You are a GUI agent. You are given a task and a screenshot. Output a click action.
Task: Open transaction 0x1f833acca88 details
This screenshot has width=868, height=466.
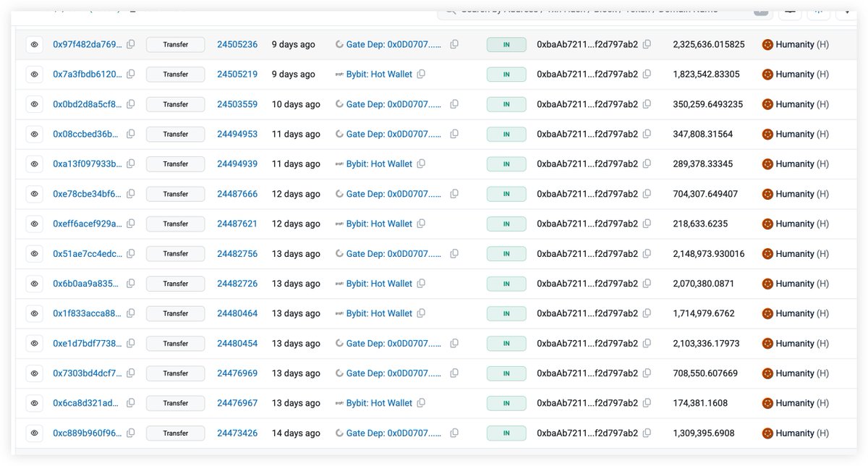click(x=88, y=313)
